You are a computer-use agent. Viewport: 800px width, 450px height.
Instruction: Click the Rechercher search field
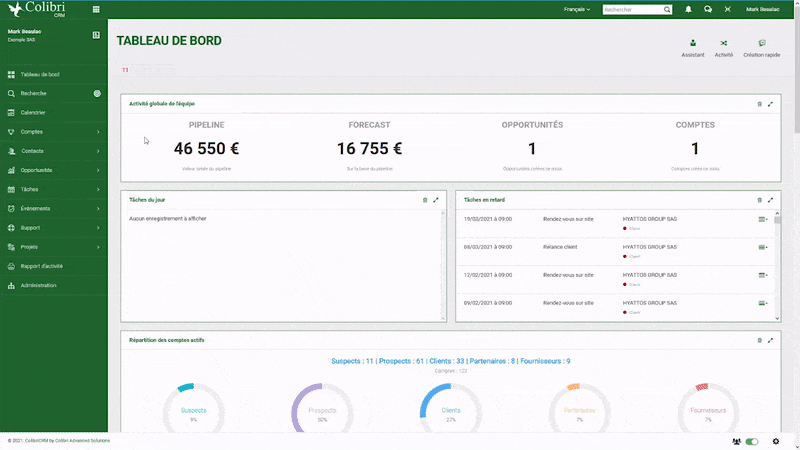pos(632,9)
